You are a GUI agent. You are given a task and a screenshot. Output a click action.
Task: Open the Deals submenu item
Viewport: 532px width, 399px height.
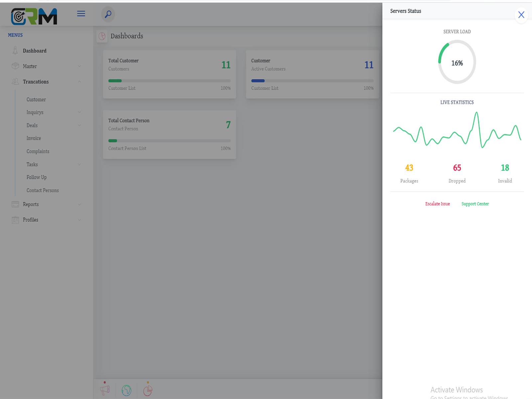[x=32, y=125]
